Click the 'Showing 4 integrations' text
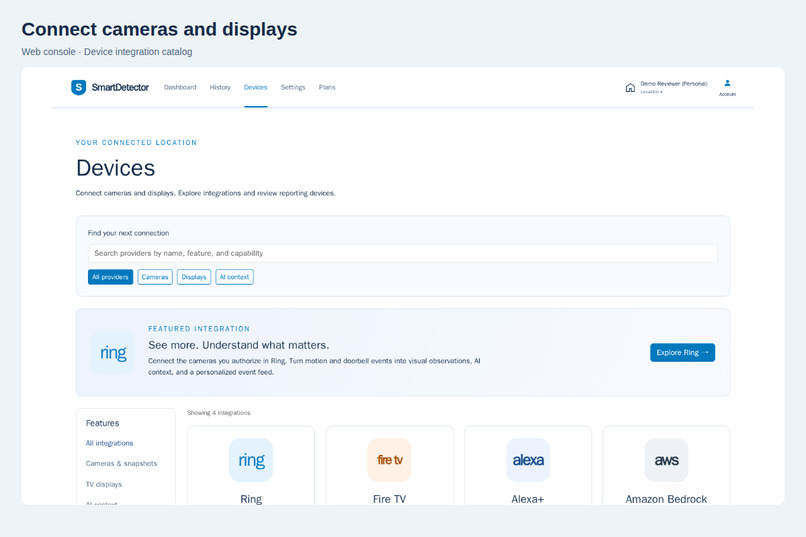Screen dimensions: 806x537 tap(218, 413)
